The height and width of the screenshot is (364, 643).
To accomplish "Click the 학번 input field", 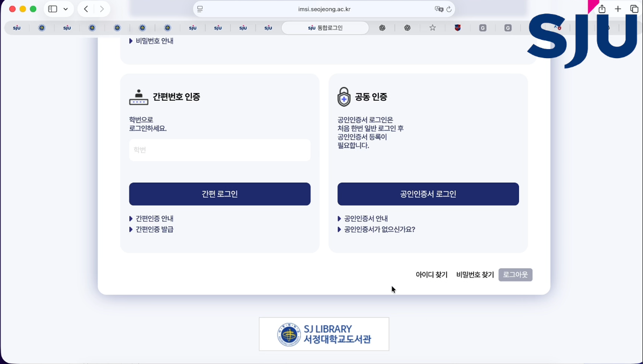I will click(219, 150).
